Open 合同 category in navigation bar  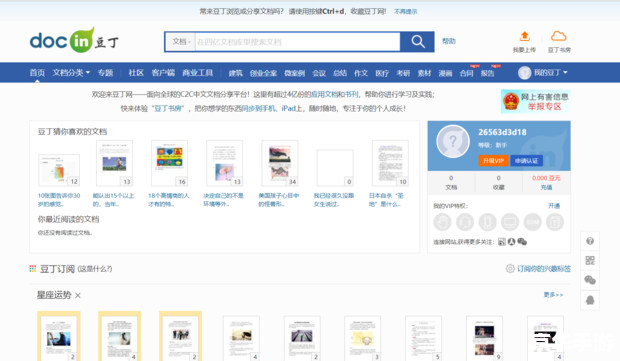(467, 73)
